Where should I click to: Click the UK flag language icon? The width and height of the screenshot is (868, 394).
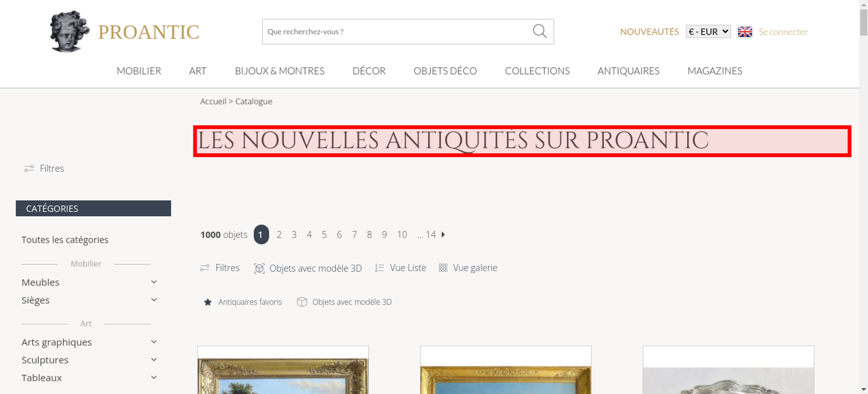click(x=745, y=32)
